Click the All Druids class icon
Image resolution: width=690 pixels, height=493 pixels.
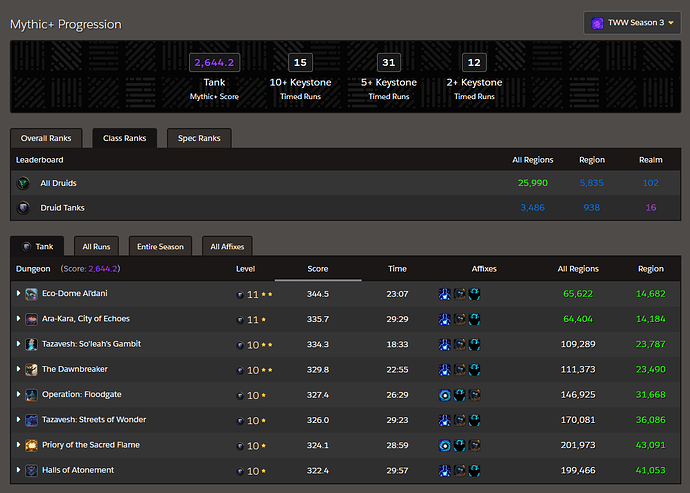(23, 183)
